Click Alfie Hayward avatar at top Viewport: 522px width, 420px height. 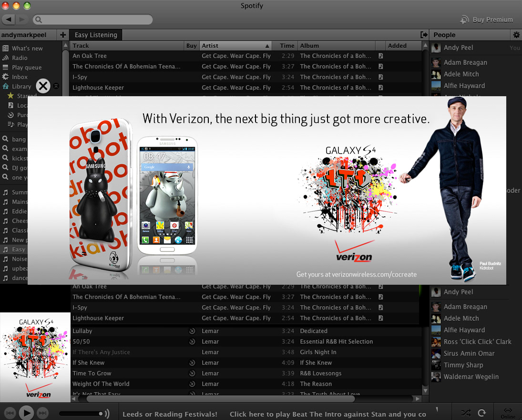click(436, 86)
